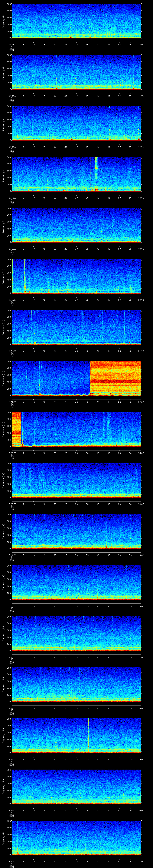
Task: Click the '15:00' end time label
Action: [x=141, y=44]
